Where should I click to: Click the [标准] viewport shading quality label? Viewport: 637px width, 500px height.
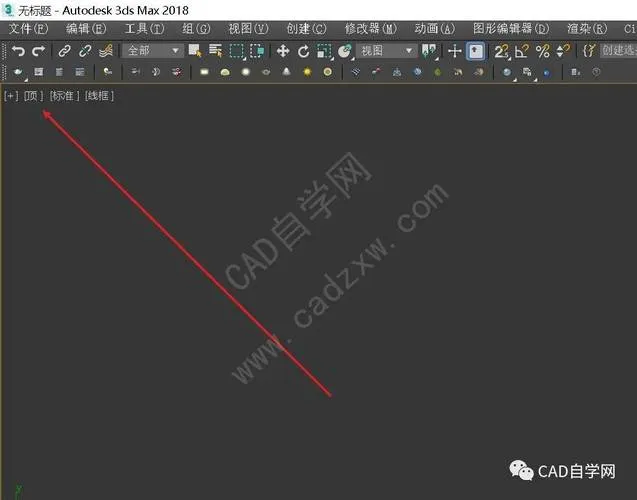tap(64, 96)
